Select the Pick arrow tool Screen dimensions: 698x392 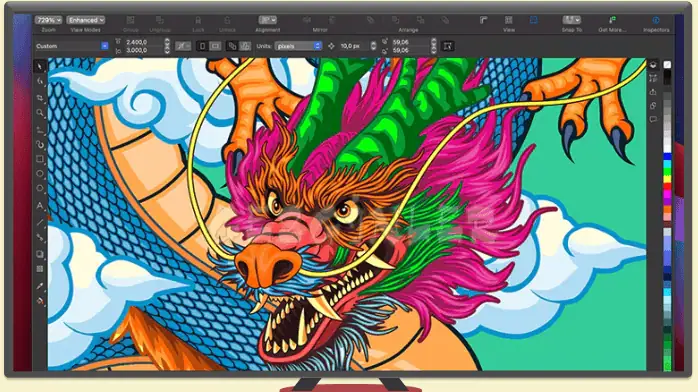[x=40, y=67]
